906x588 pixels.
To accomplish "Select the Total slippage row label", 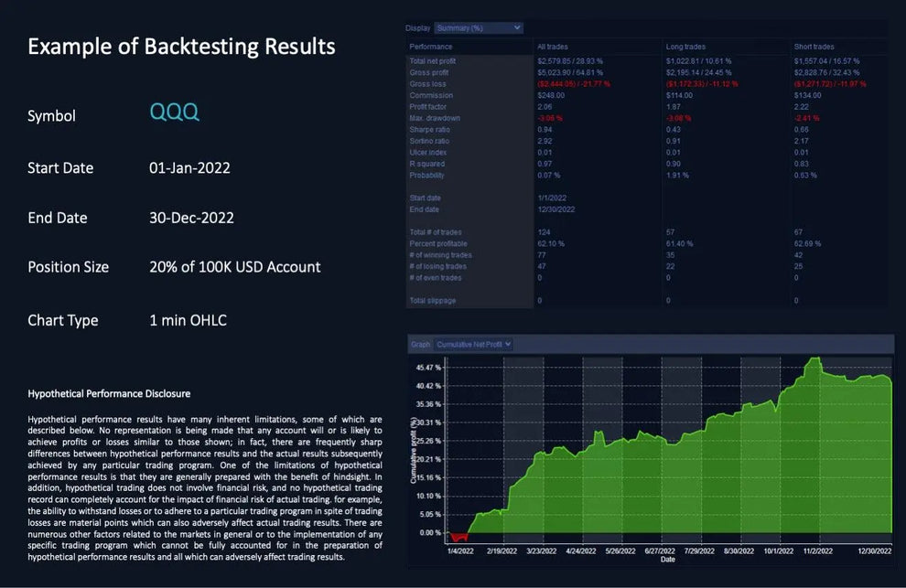I will 433,301.
